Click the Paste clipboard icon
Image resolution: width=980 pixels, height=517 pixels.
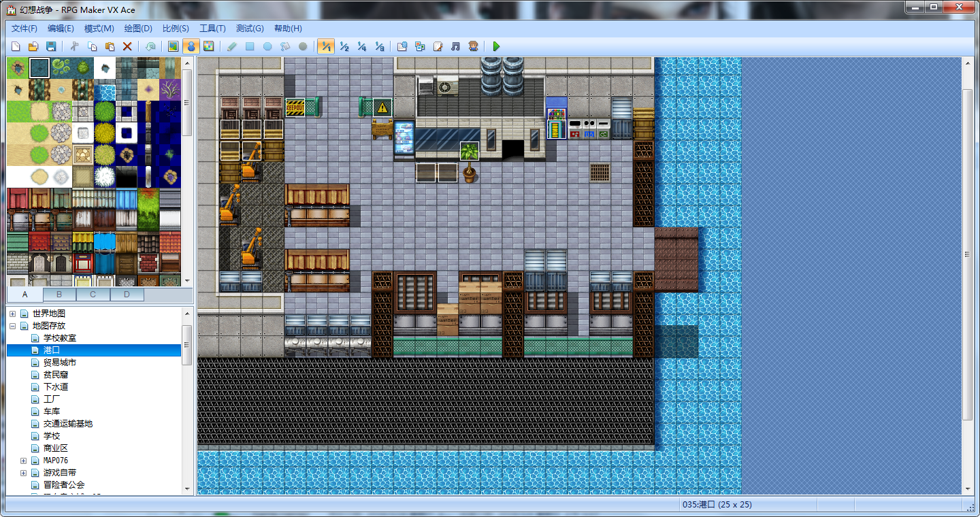[110, 46]
